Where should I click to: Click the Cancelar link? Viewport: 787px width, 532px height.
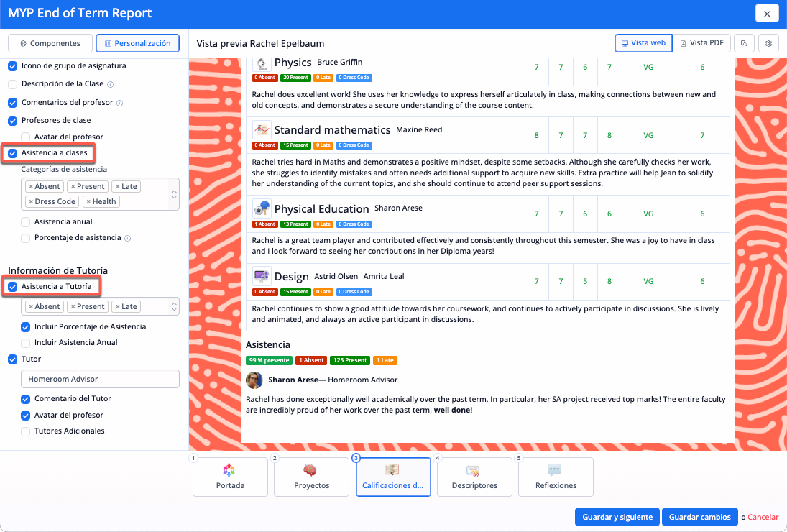coord(763,517)
